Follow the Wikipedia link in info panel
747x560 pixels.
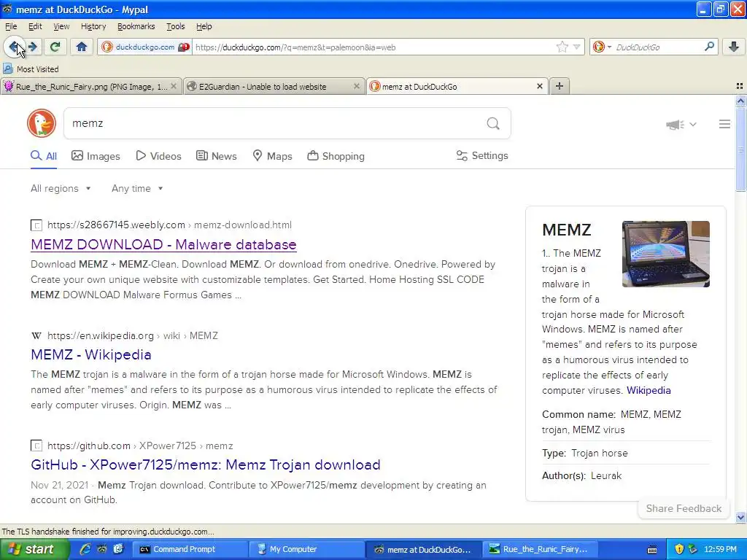point(649,391)
